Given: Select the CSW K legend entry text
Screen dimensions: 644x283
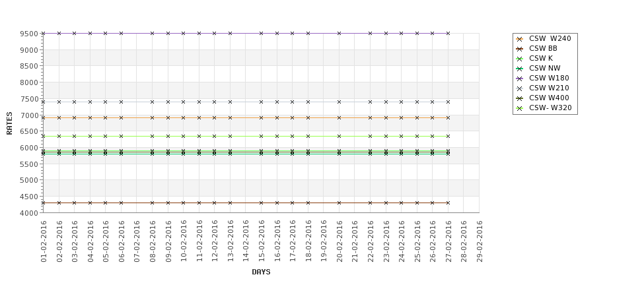Looking at the screenshot, I should pyautogui.click(x=541, y=58).
